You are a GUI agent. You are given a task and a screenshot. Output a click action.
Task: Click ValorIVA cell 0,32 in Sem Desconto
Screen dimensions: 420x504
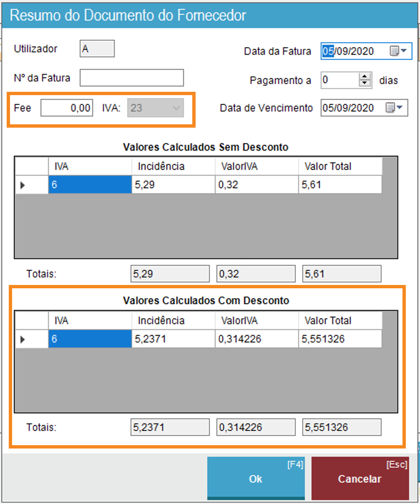pos(257,185)
